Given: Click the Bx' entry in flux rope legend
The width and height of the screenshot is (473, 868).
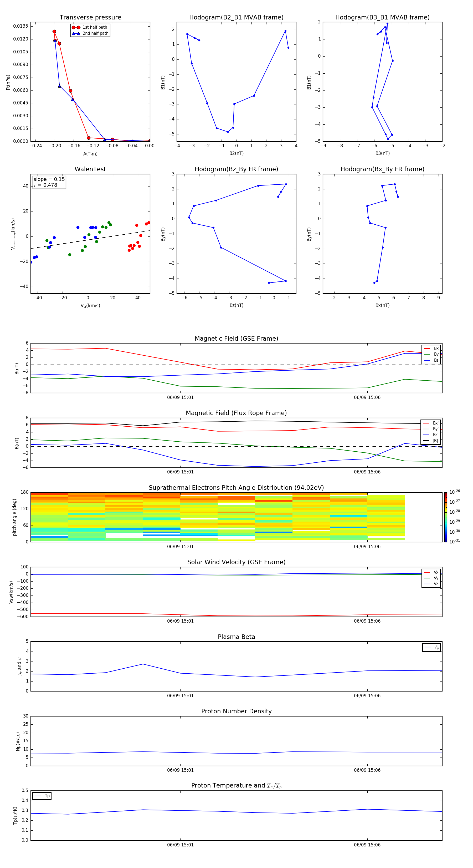Looking at the screenshot, I should click(x=431, y=423).
